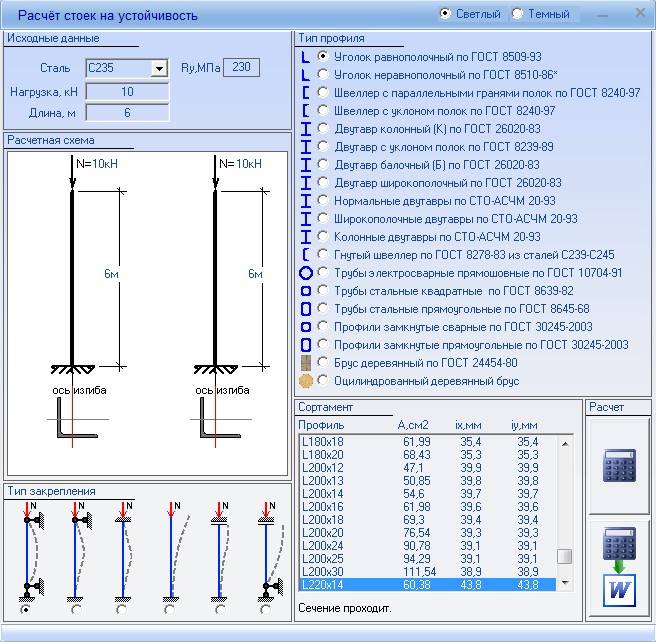Select Оцилиндрованный деревянный брус option
The width and height of the screenshot is (656, 642).
(323, 381)
